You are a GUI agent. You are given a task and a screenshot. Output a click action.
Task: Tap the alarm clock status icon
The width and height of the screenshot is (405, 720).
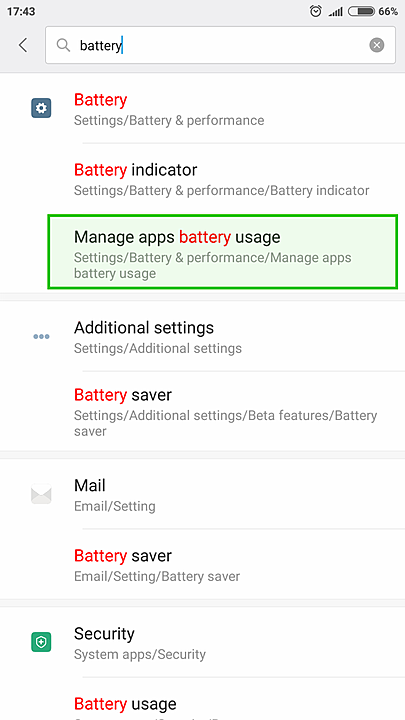pos(315,11)
